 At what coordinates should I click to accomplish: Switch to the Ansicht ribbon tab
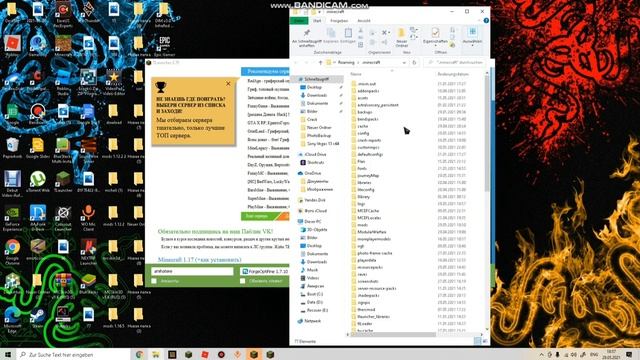tap(364, 20)
